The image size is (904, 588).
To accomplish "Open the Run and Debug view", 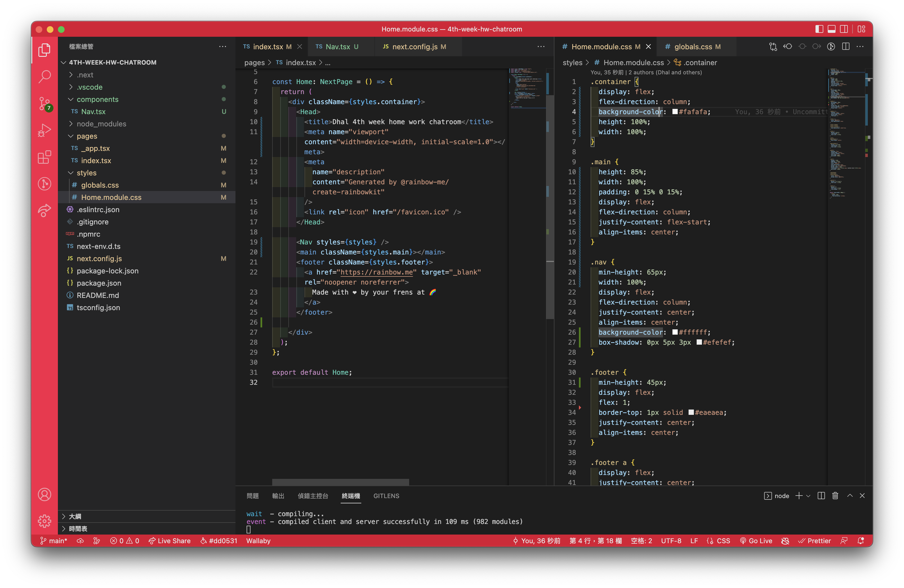I will (x=45, y=130).
